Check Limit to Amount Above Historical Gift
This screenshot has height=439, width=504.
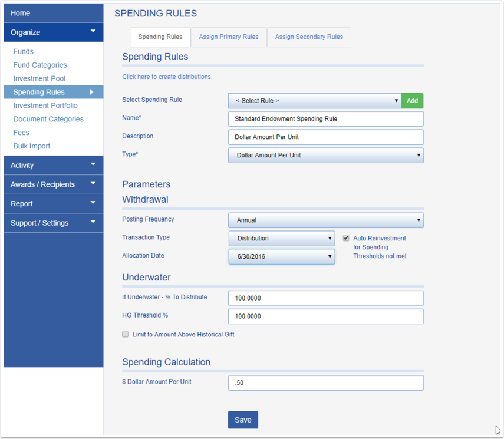tap(126, 334)
